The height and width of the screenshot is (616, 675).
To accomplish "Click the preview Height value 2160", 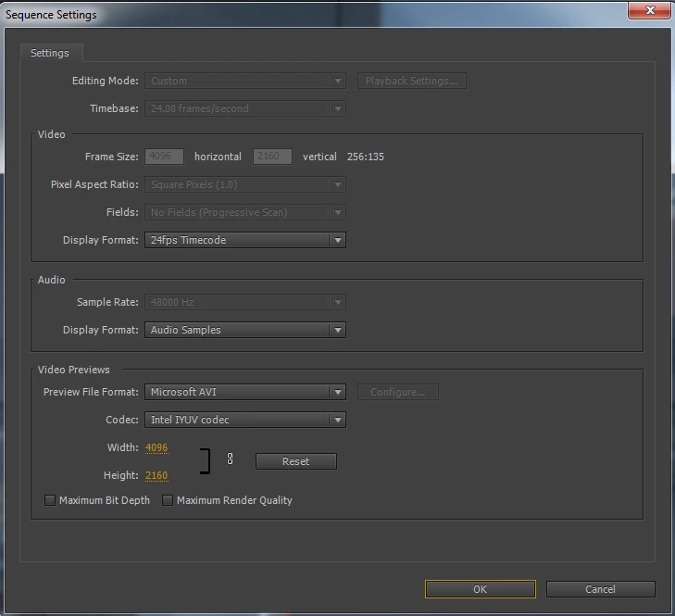I will 156,475.
